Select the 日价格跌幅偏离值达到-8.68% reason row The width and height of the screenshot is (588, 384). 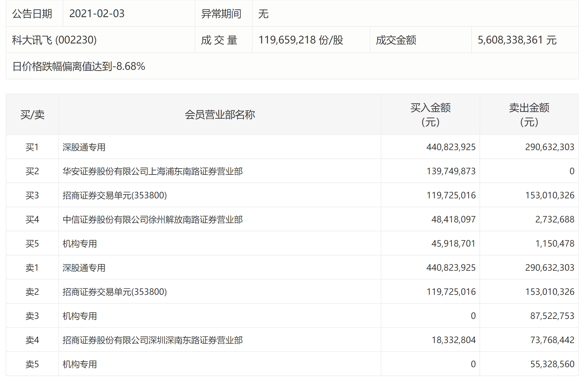(x=79, y=66)
